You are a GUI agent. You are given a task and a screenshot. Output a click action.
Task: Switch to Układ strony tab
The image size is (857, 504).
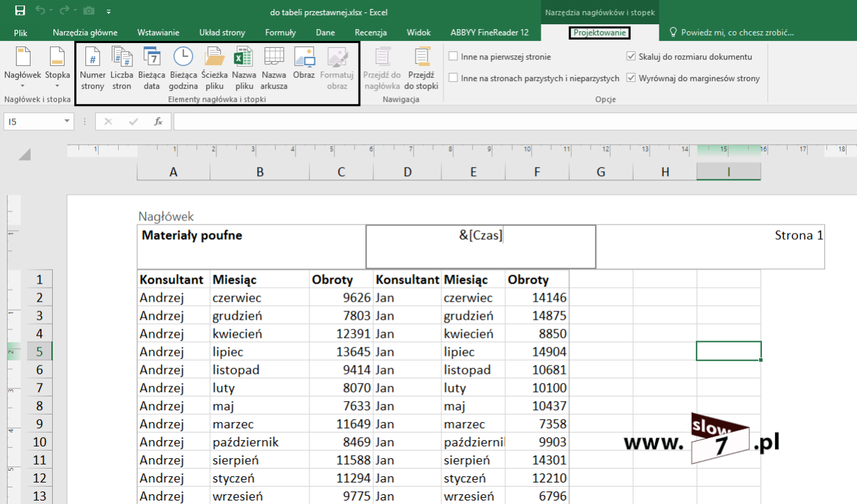[x=222, y=33]
